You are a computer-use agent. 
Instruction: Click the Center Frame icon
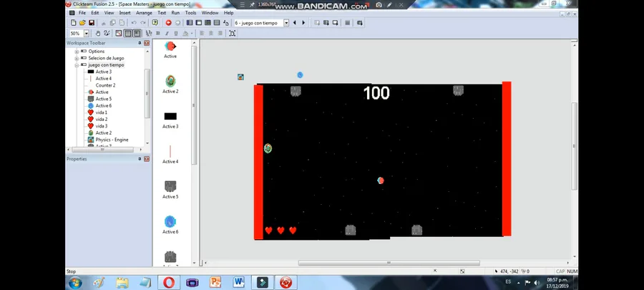232,33
